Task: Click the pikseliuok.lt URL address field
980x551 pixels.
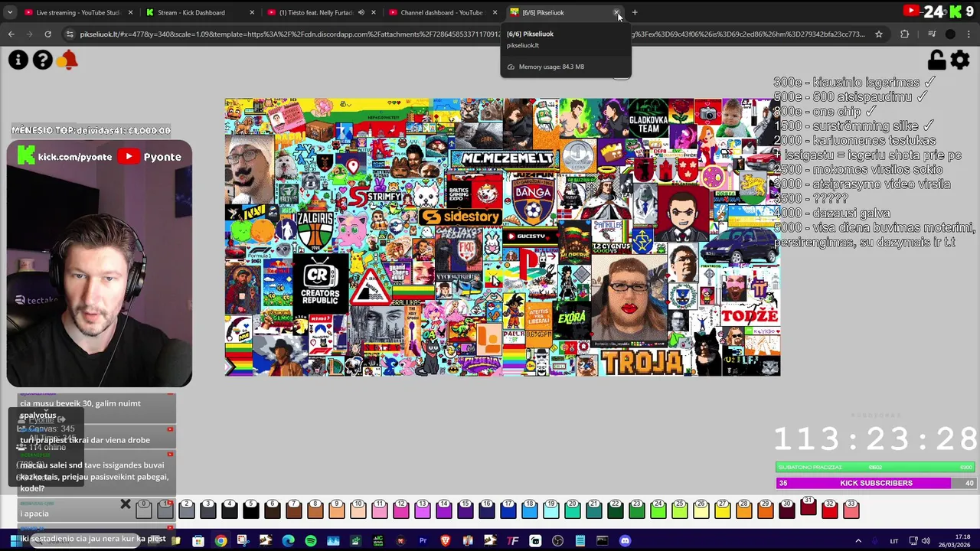Action: (471, 34)
